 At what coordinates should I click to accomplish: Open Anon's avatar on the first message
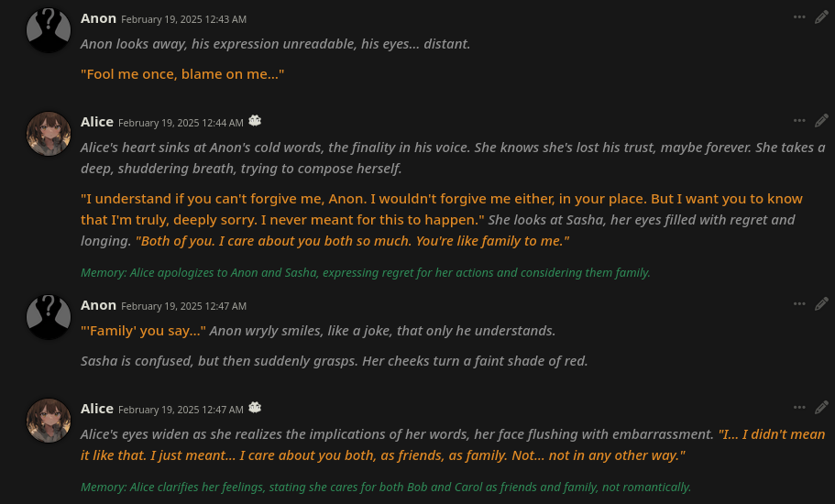[x=49, y=30]
